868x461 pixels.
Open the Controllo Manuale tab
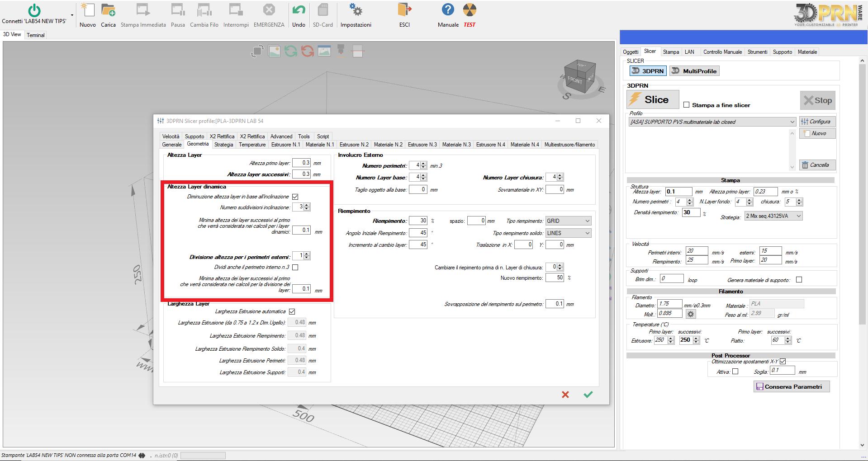click(x=722, y=52)
